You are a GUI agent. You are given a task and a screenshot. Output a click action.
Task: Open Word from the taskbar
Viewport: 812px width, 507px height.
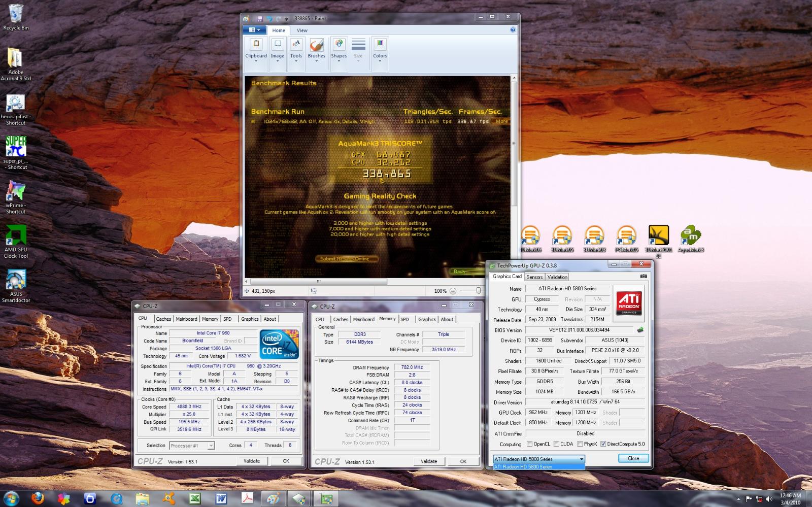pos(221,499)
